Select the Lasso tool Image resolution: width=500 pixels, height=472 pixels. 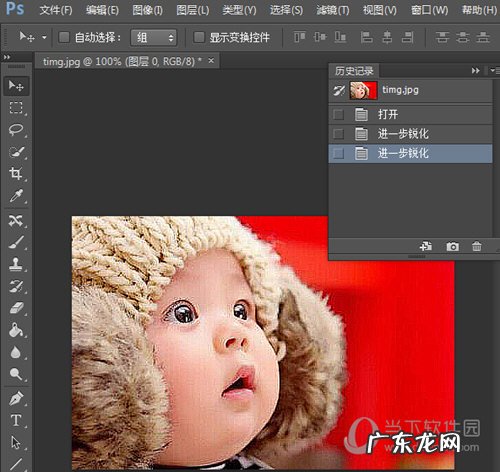16,130
